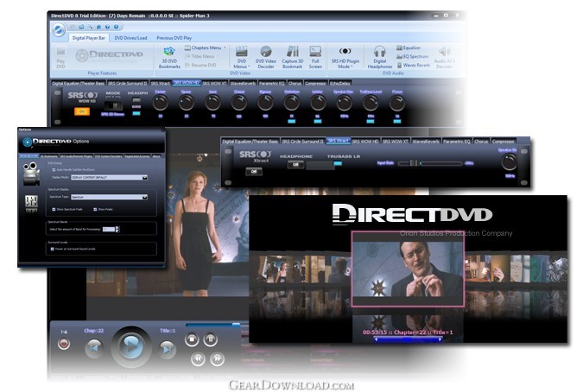
Task: Toggle Show Peaks checkbox
Action: 95,209
